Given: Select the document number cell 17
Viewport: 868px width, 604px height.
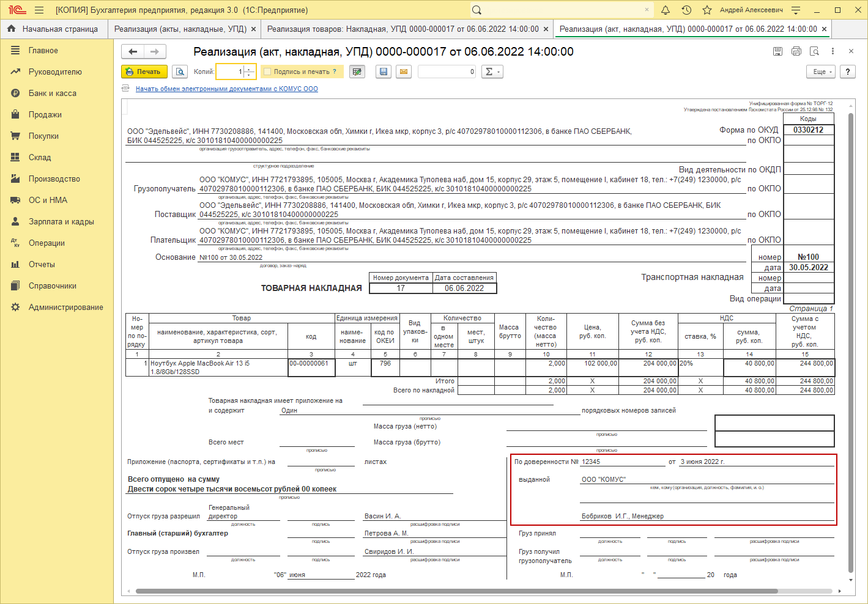Looking at the screenshot, I should [401, 288].
